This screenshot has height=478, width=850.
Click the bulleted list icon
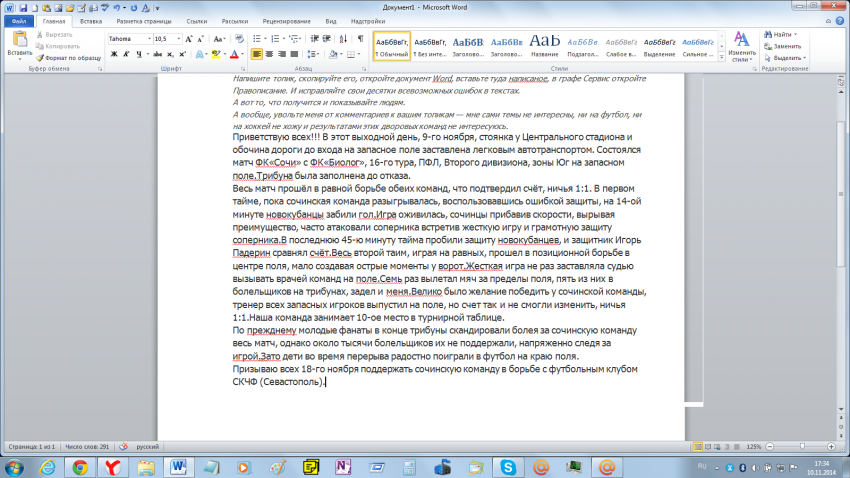(257, 38)
